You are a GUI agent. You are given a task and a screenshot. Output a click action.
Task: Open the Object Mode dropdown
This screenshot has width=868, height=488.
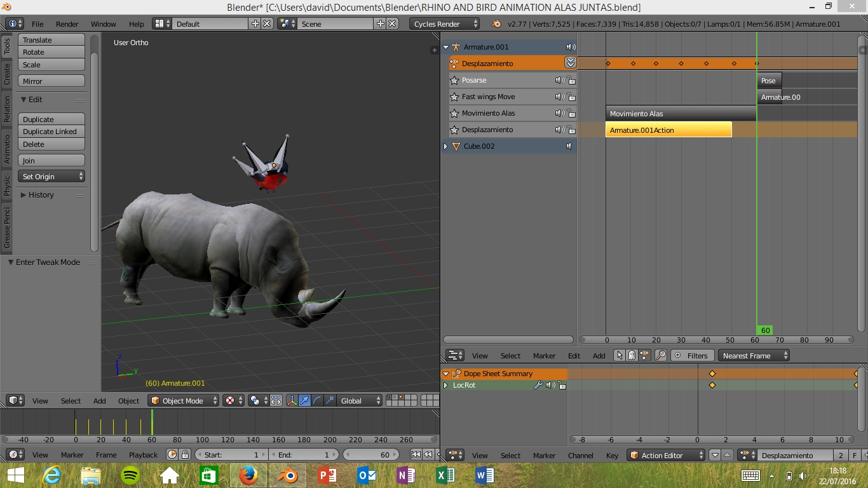point(184,400)
